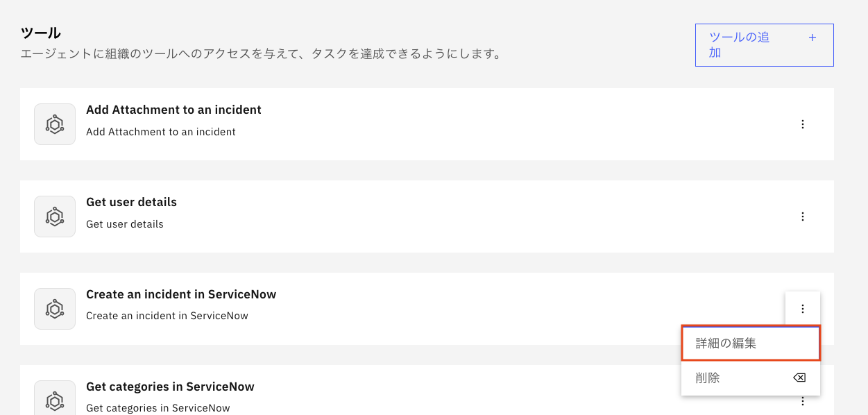Screen dimensions: 868x415
Task: Click the Get categories description text
Action: [158, 408]
